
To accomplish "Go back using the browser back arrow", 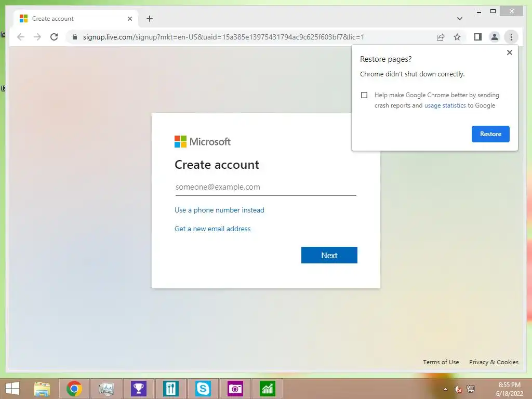I will click(x=21, y=37).
